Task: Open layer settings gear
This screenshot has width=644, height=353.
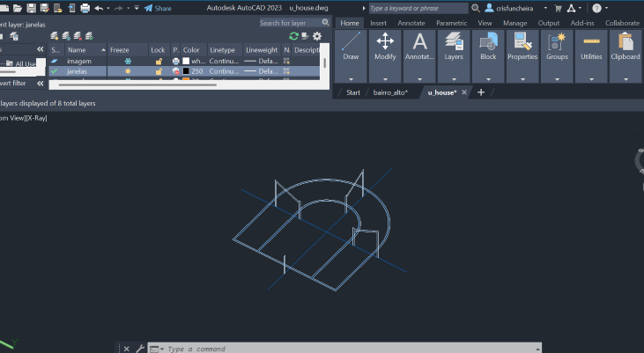Action: pos(317,36)
